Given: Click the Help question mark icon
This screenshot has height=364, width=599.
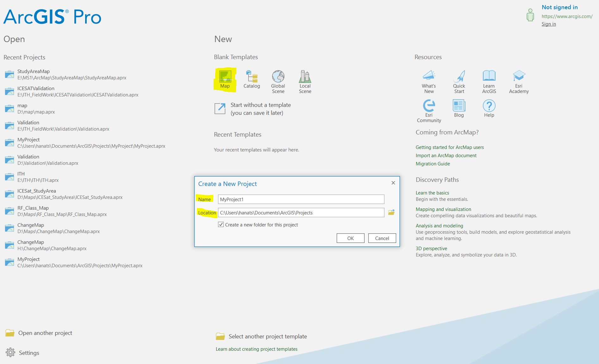Looking at the screenshot, I should click(489, 106).
